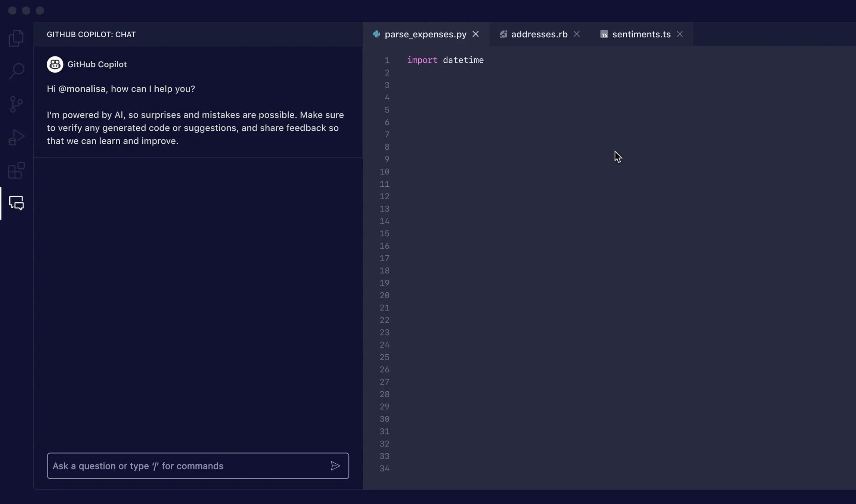Screen dimensions: 856x504
Task: Close the addresses.rb tab
Action: coord(577,34)
